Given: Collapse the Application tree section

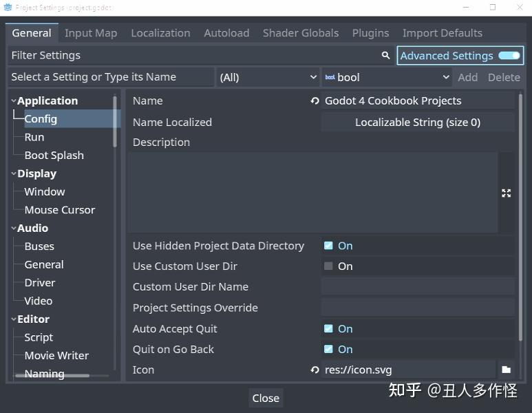Looking at the screenshot, I should (x=14, y=100).
